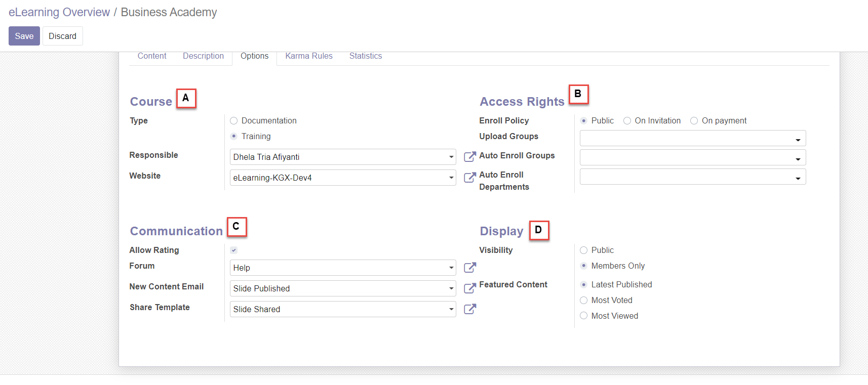Click the New Content Email label
The width and height of the screenshot is (868, 385).
pyautogui.click(x=167, y=286)
